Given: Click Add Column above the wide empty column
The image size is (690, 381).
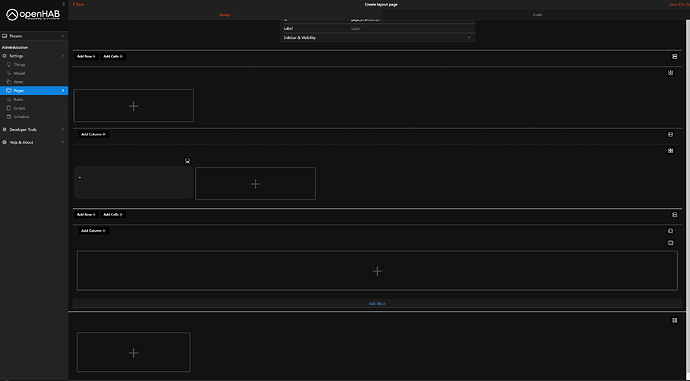Looking at the screenshot, I should [x=93, y=231].
